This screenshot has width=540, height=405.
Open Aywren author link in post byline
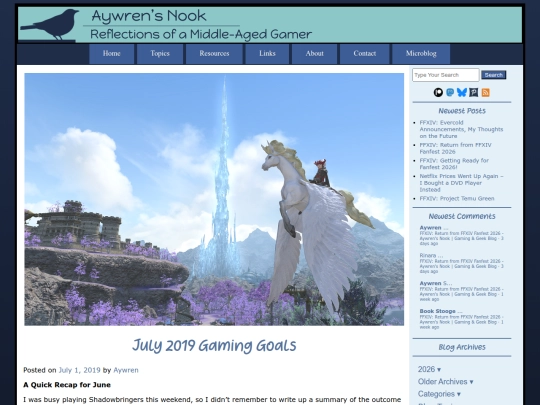(x=126, y=370)
